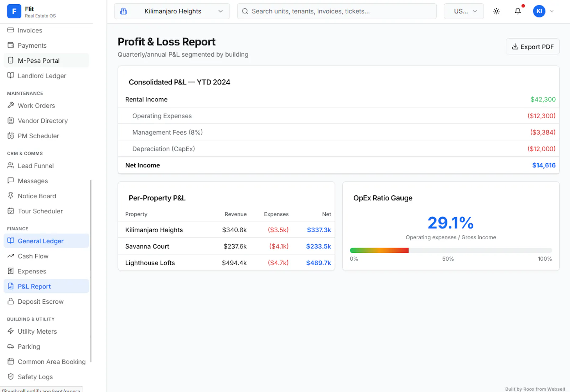Viewport: 570px width, 392px height.
Task: Open the M-Pesa Portal page
Action: click(46, 61)
